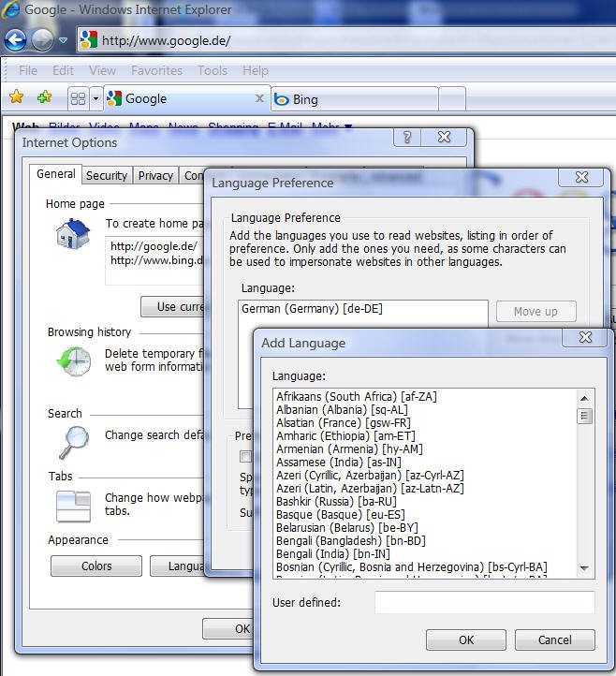The width and height of the screenshot is (616, 676).
Task: Select Bengali (India) [bn-IN]
Action: (x=333, y=554)
